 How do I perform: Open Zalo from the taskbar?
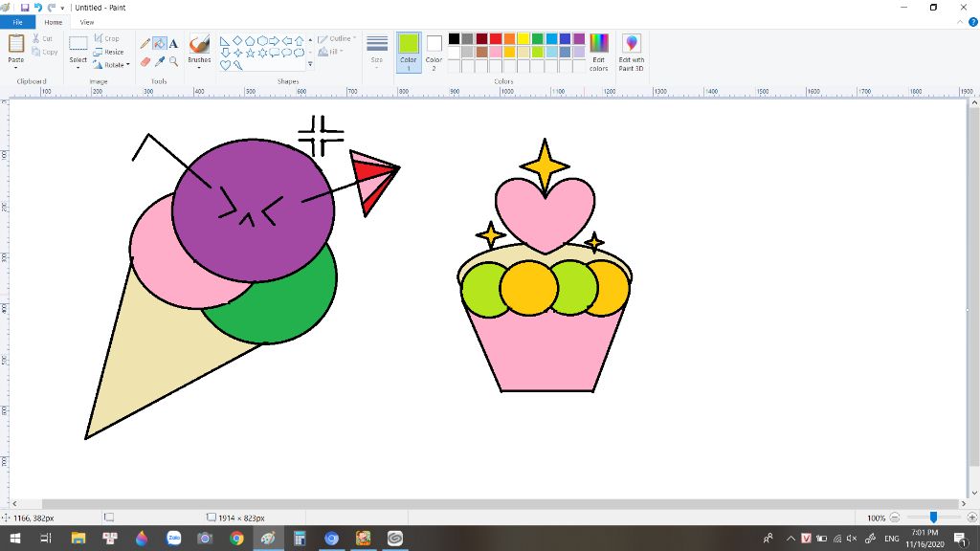coord(173,538)
